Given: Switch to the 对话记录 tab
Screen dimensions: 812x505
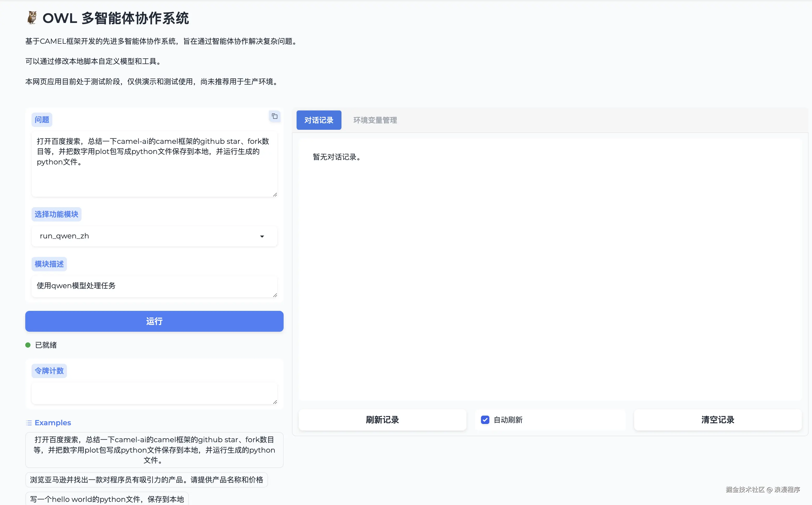Looking at the screenshot, I should point(319,120).
